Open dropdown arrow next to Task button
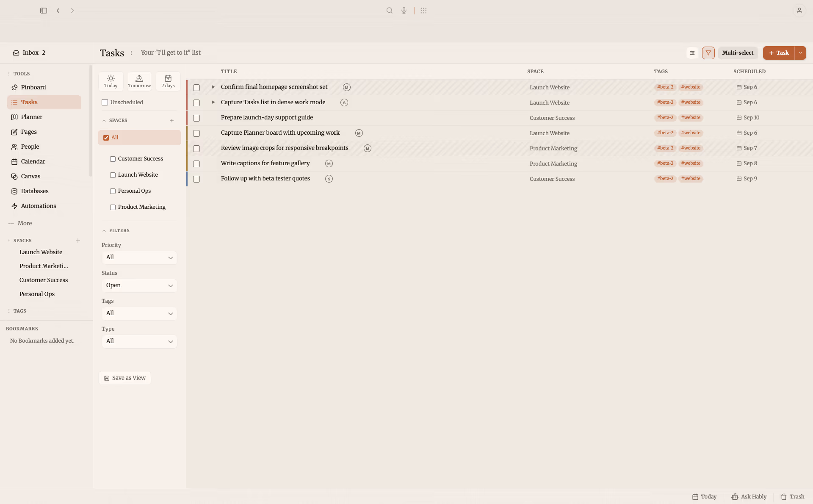This screenshot has width=813, height=504. (800, 53)
